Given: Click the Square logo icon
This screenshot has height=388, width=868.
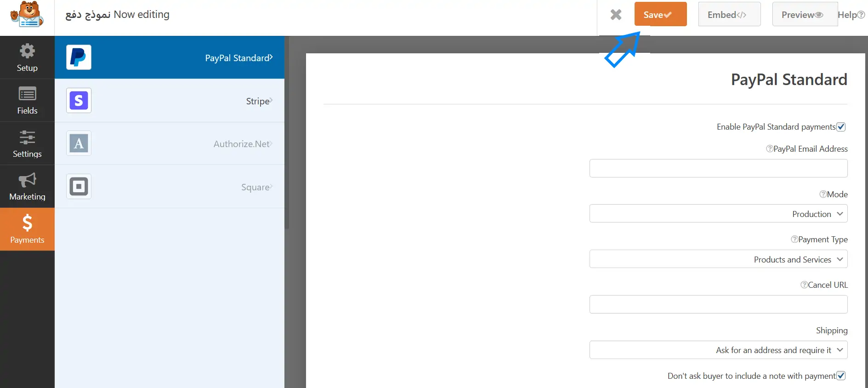Looking at the screenshot, I should 79,186.
